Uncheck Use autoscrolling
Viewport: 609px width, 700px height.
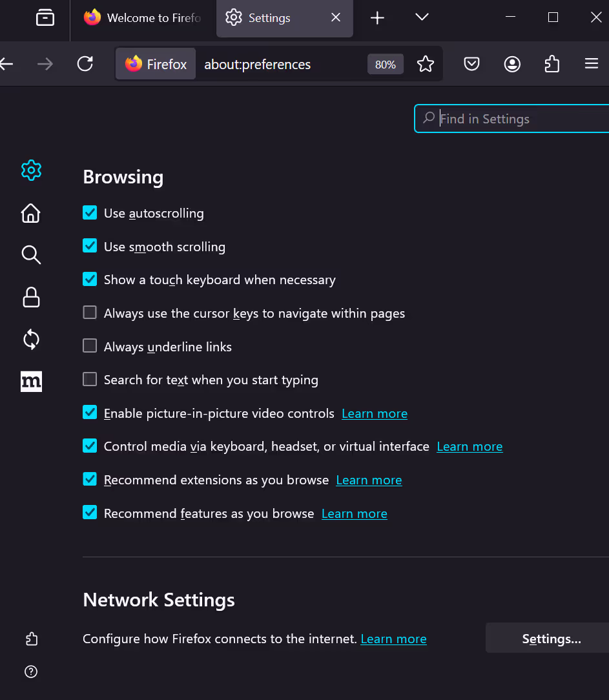pyautogui.click(x=90, y=212)
